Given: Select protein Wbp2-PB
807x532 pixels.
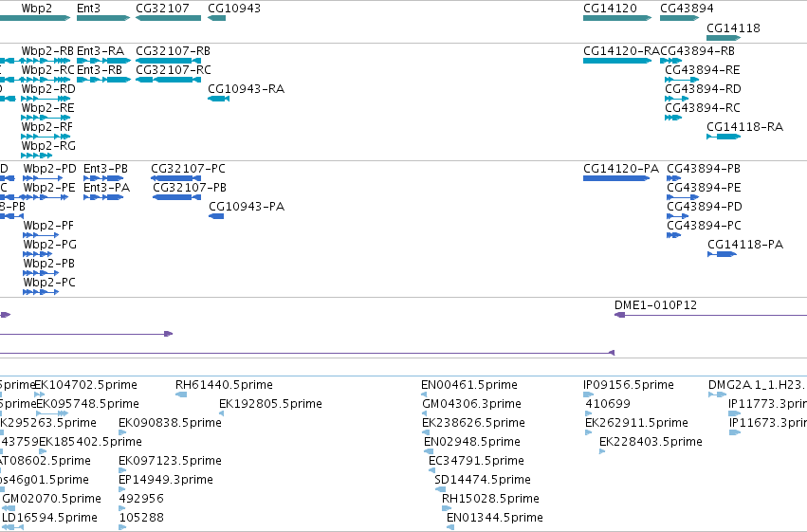Looking at the screenshot, I should (41, 273).
